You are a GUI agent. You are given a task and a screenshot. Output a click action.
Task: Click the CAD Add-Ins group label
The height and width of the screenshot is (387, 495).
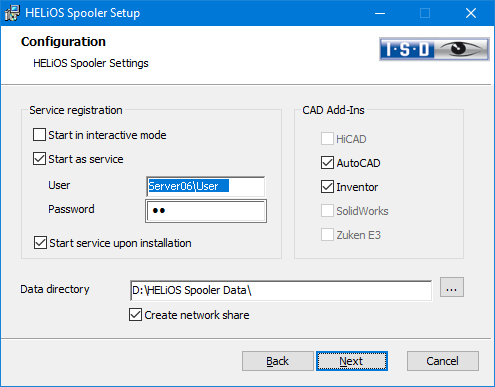coord(333,110)
